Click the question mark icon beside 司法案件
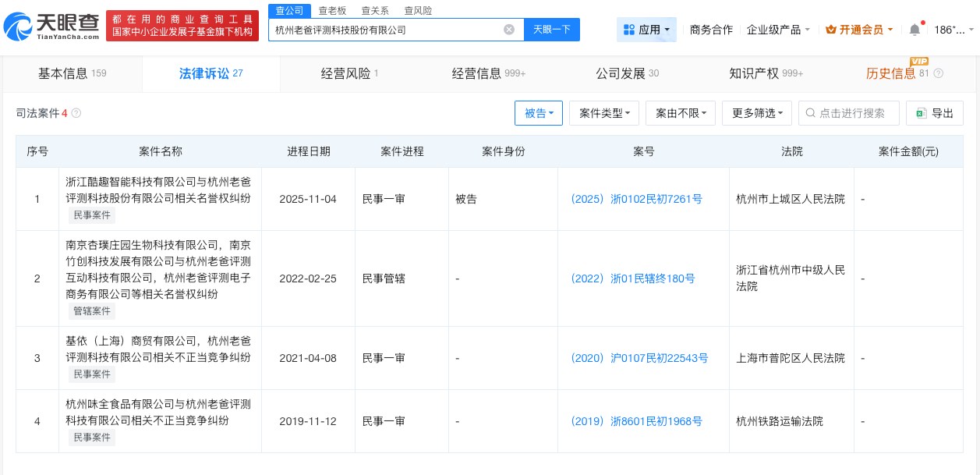The image size is (980, 475). [x=76, y=113]
